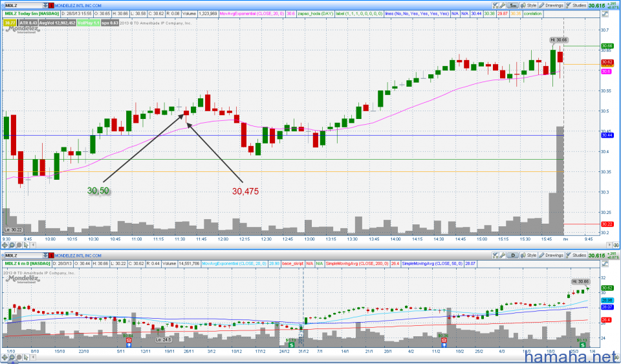The height and width of the screenshot is (364, 621).
Task: Click the zapas_hoda (DAY) study label
Action: pos(315,14)
